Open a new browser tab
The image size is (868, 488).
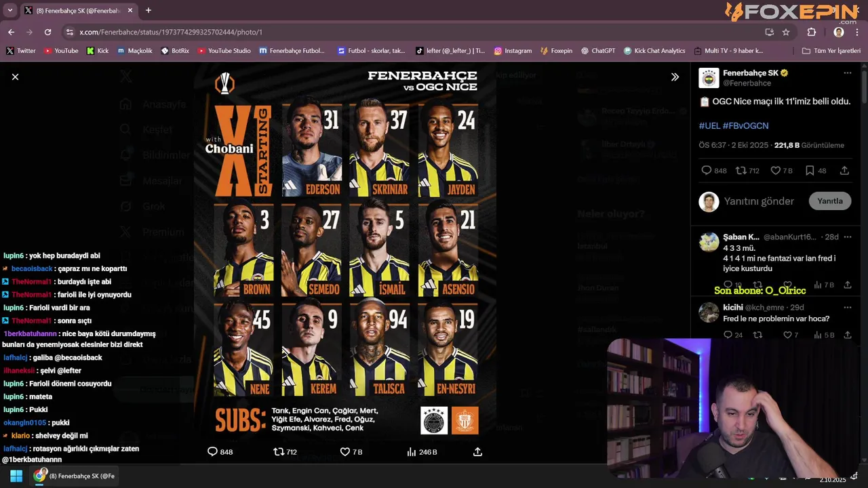pos(149,10)
